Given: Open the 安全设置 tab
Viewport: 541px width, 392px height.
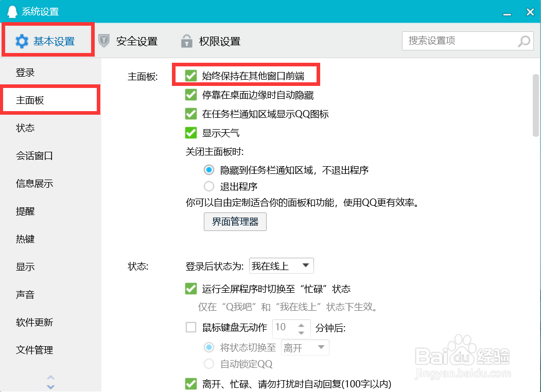Looking at the screenshot, I should click(128, 41).
